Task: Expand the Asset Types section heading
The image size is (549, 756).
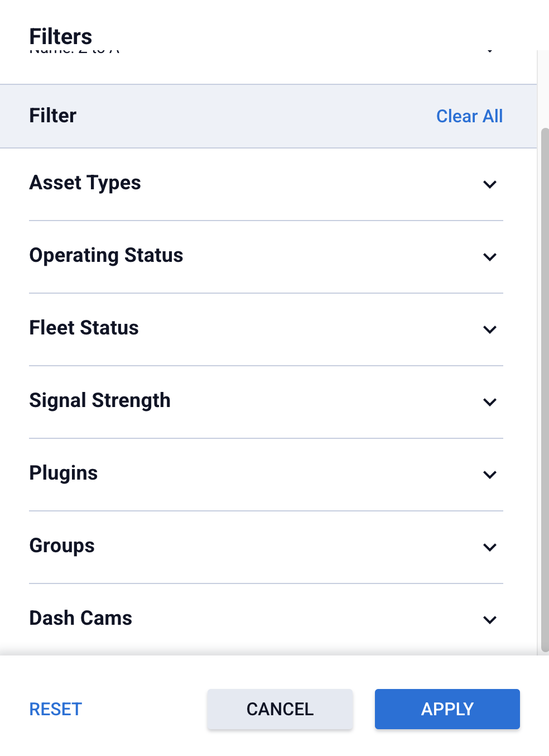Action: [x=85, y=183]
